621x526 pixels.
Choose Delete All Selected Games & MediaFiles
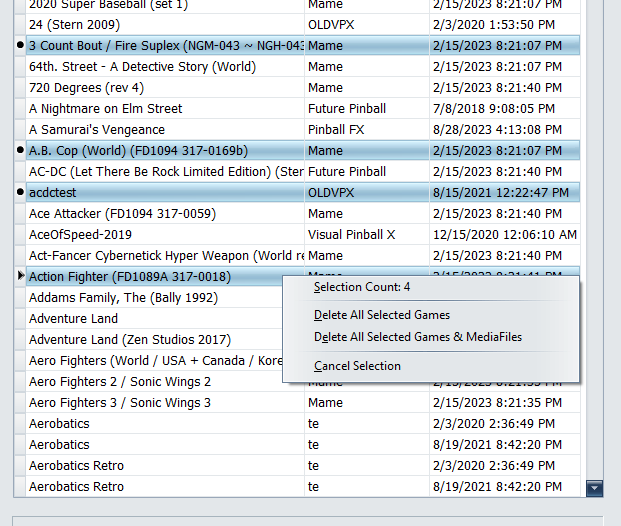(417, 337)
